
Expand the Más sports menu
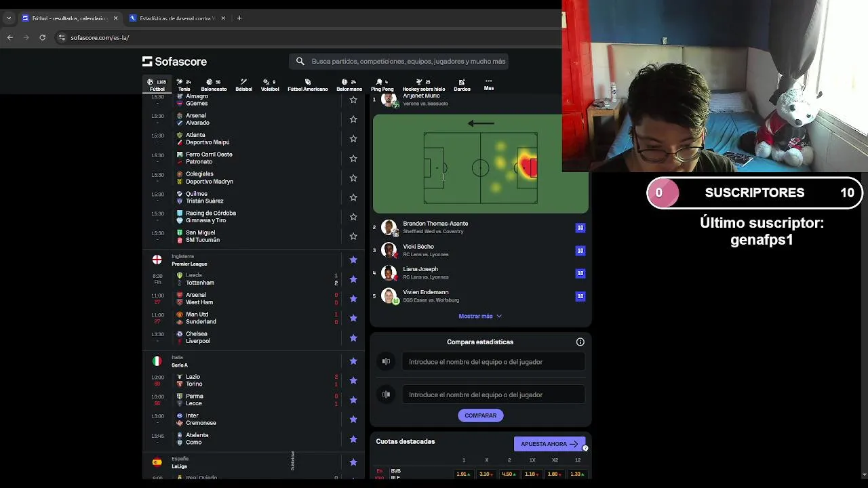(488, 85)
